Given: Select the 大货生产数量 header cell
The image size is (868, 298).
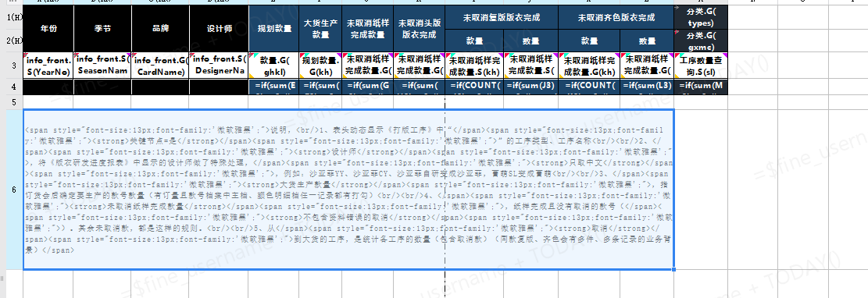Looking at the screenshot, I should point(320,29).
